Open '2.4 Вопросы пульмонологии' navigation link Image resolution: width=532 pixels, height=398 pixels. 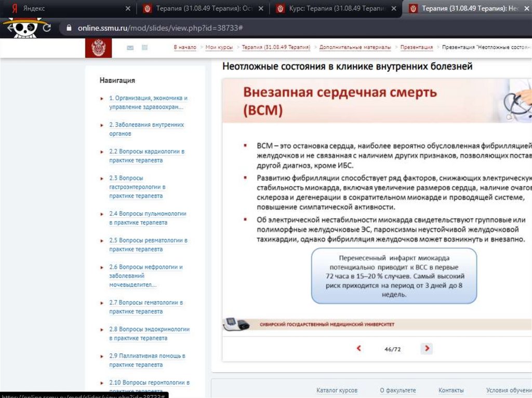pyautogui.click(x=148, y=218)
